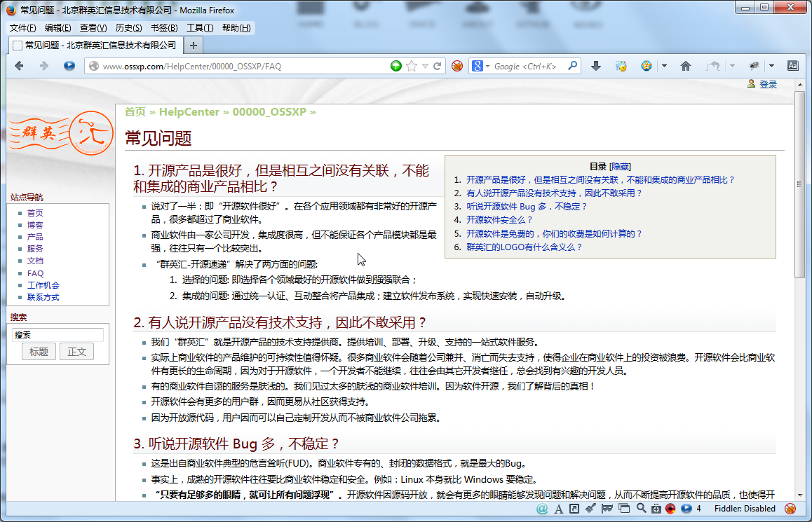Viewport: 812px width, 522px height.
Task: Open 产品 in site navigation
Action: [x=35, y=237]
